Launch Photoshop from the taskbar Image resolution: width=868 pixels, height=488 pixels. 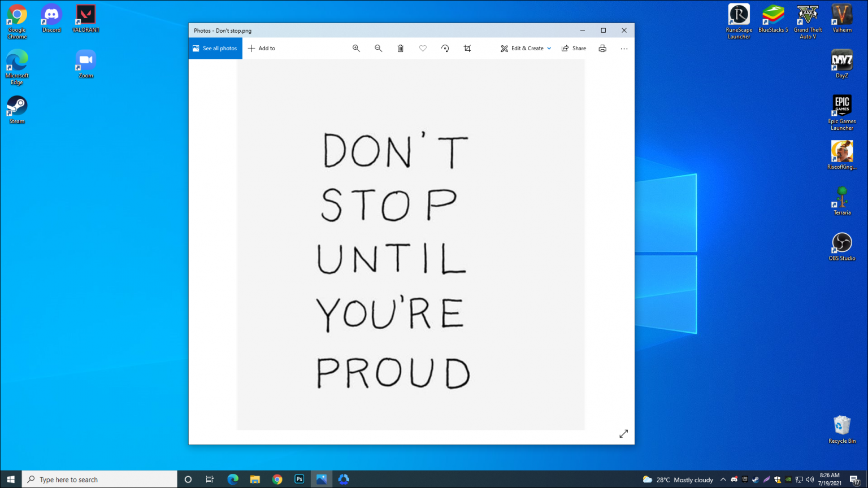[299, 479]
